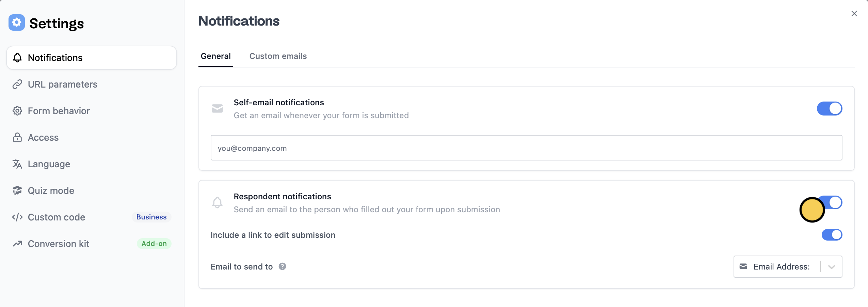
Task: Click the Form behavior gear icon
Action: tap(17, 111)
